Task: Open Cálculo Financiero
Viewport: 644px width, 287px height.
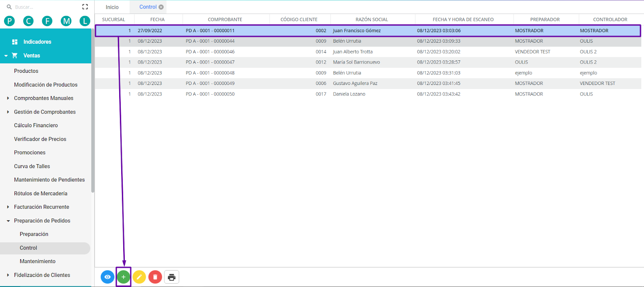Action: click(36, 125)
